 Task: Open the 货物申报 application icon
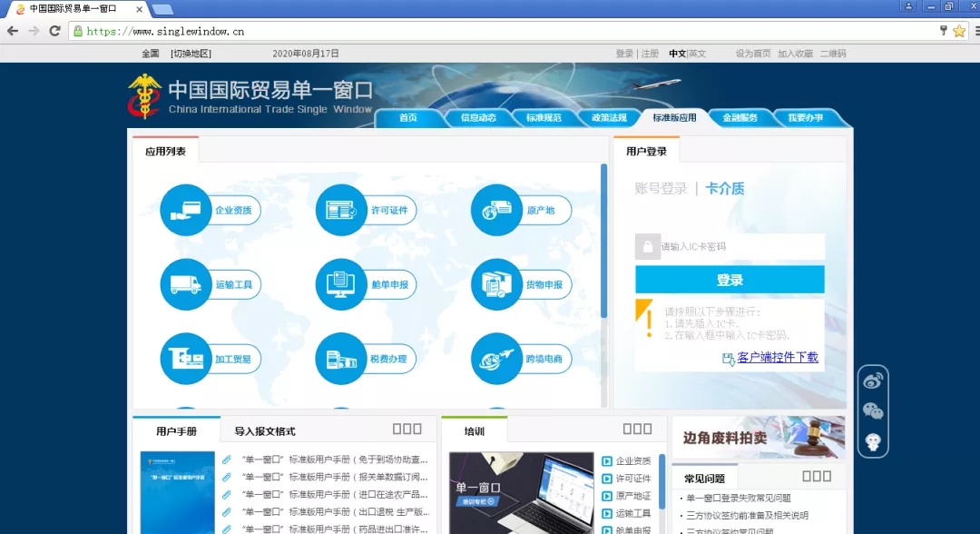point(496,284)
